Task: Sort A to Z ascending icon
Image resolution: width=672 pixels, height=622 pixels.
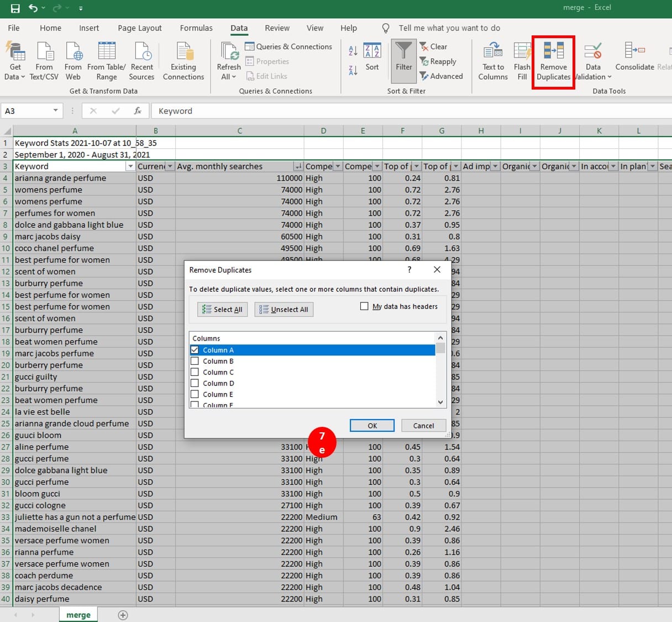Action: (353, 51)
